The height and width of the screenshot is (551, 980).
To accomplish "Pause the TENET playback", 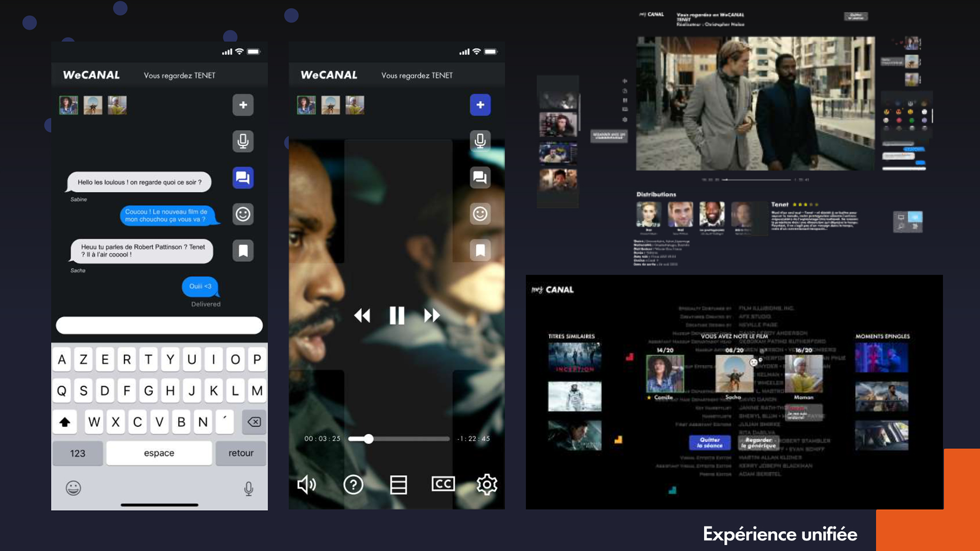I will coord(397,316).
